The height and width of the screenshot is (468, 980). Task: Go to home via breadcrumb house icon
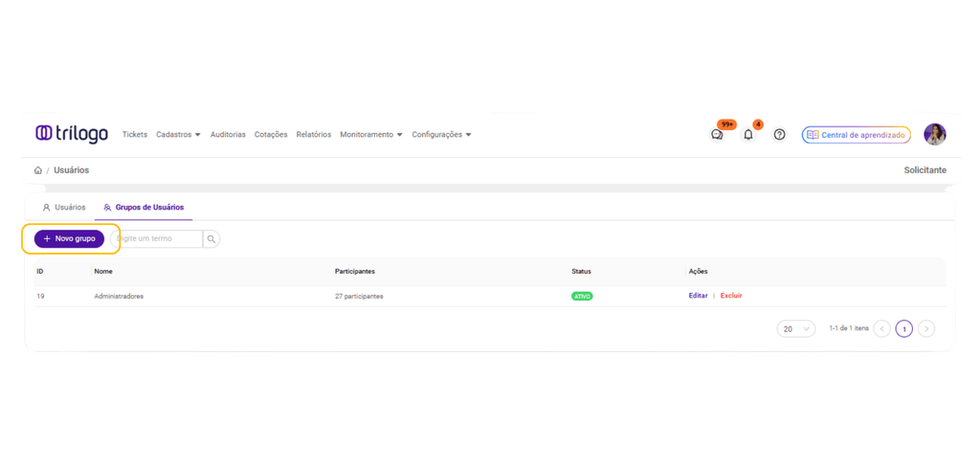[x=38, y=170]
